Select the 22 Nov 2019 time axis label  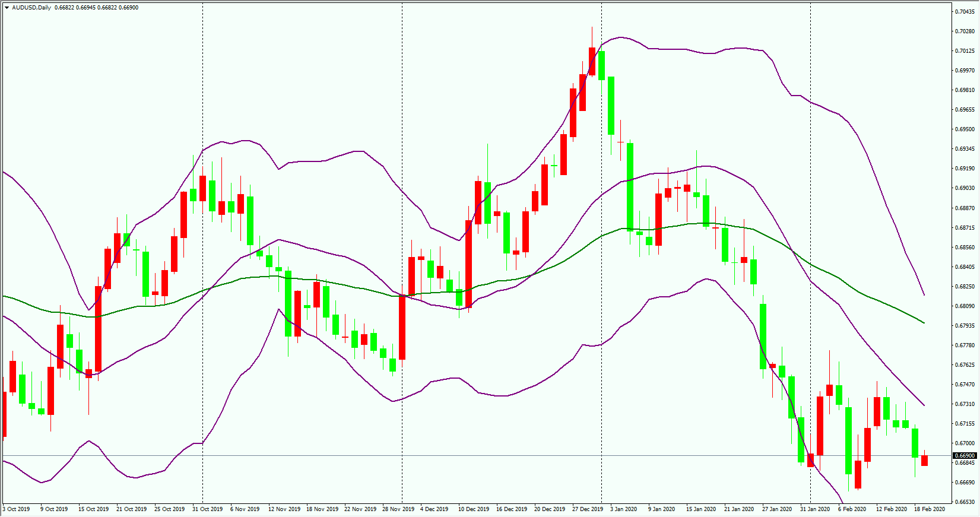[360, 509]
